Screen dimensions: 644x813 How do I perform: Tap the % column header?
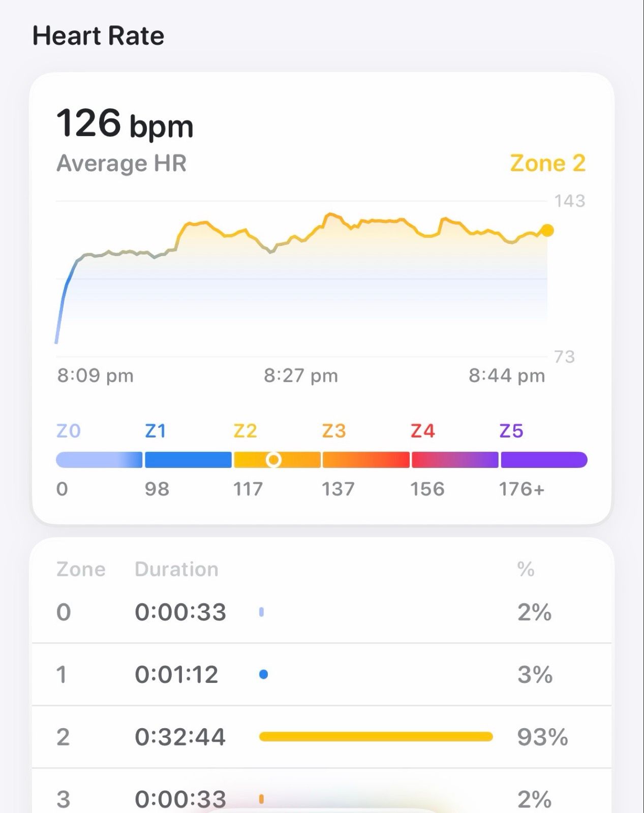526,570
